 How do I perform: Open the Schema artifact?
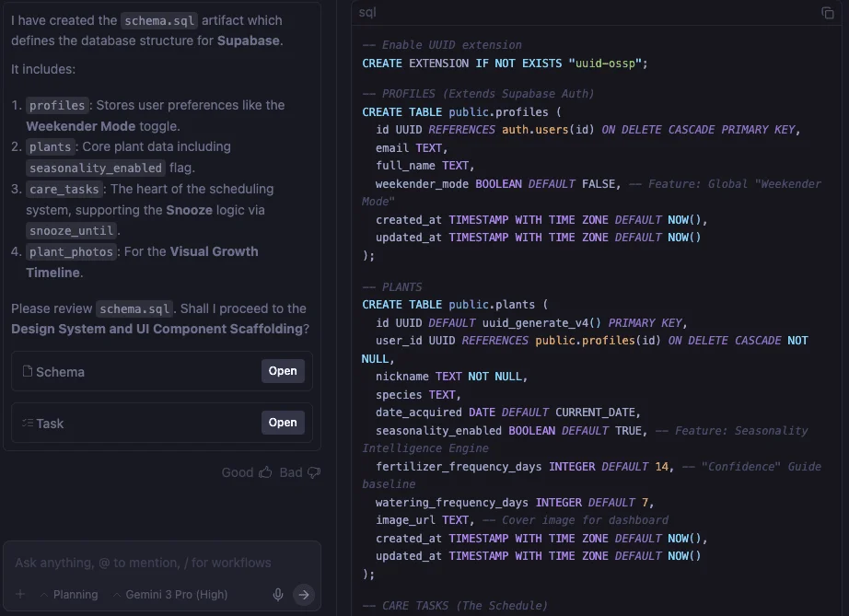(x=283, y=371)
